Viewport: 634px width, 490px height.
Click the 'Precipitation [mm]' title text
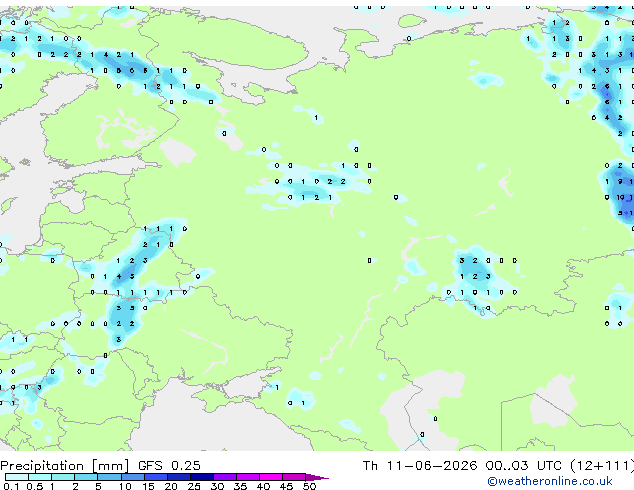tap(65, 466)
